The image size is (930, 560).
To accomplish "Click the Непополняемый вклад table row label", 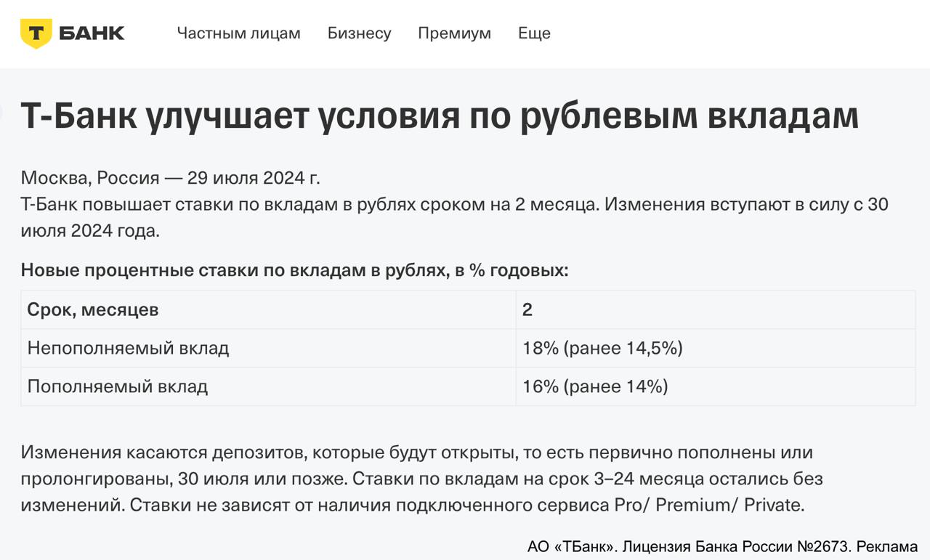I will click(128, 348).
